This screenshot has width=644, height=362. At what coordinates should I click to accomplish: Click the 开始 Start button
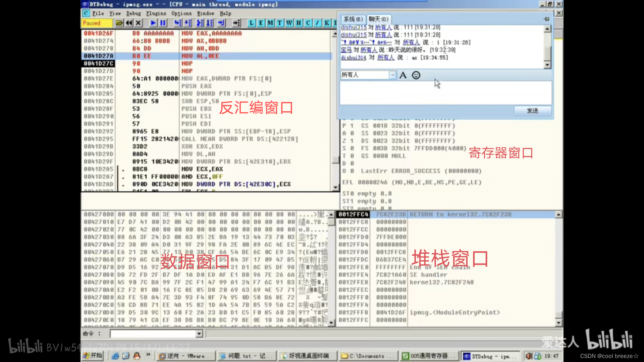(92, 356)
